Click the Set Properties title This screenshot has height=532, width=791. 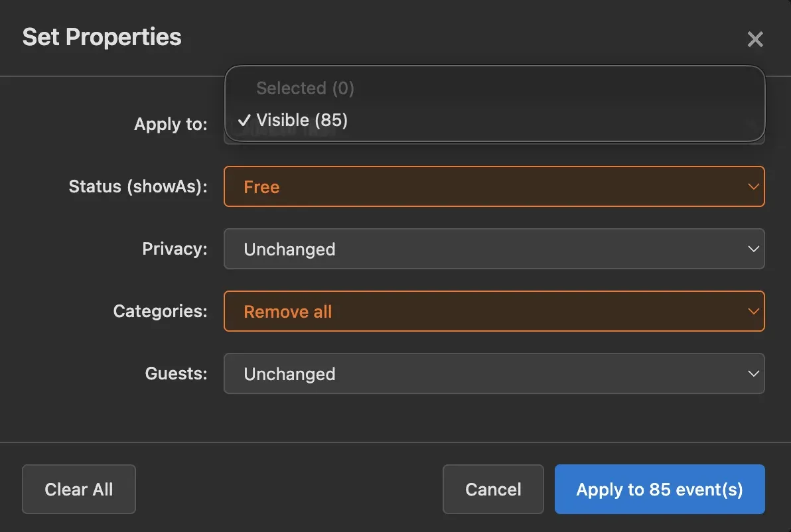pyautogui.click(x=102, y=37)
